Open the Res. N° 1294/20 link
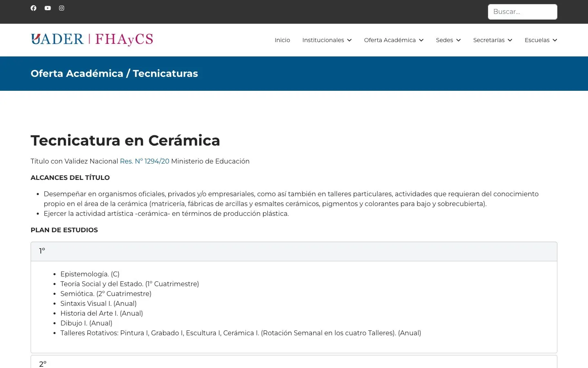 [x=145, y=161]
